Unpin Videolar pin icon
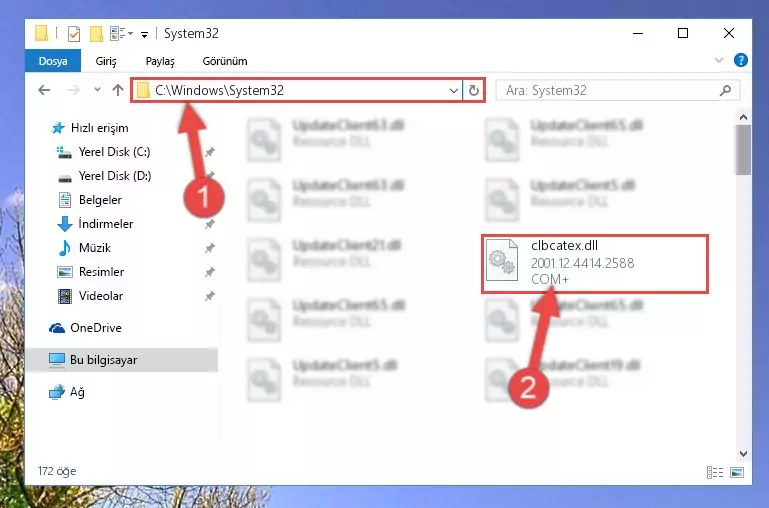 (x=210, y=296)
